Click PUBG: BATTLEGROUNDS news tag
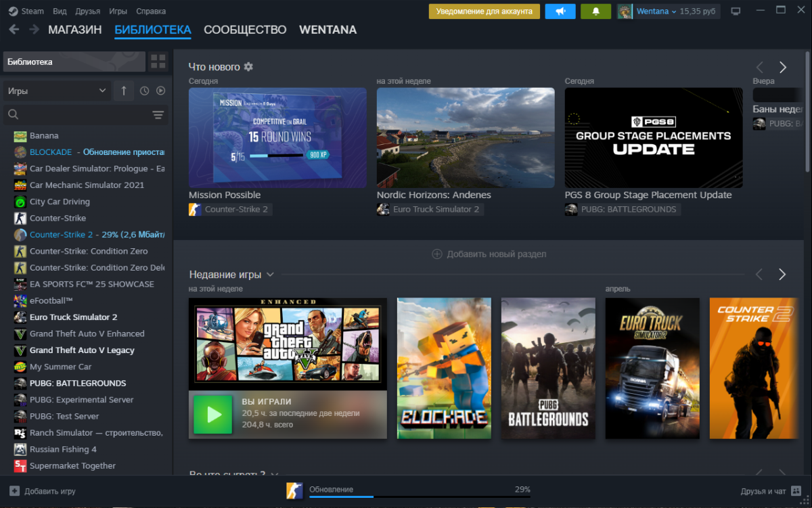812x508 pixels. (x=623, y=210)
